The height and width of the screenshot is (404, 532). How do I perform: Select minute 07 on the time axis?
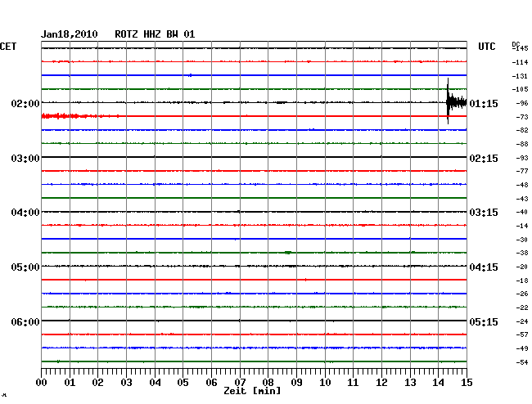click(240, 383)
